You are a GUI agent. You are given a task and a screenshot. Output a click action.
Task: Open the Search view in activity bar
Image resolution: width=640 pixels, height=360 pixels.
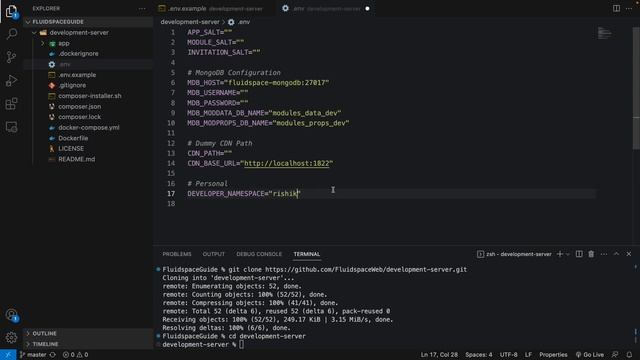pyautogui.click(x=11, y=33)
